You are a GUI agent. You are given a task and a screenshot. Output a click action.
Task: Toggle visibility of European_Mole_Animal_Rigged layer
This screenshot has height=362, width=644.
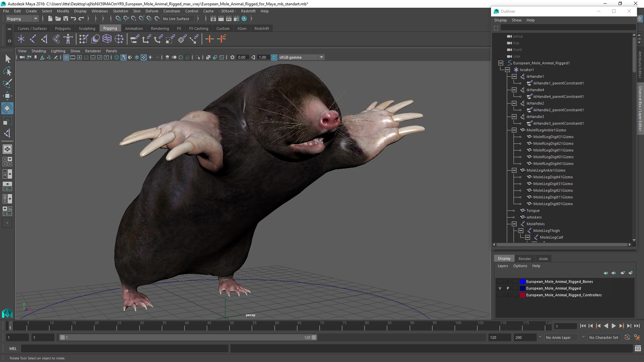(x=500, y=289)
